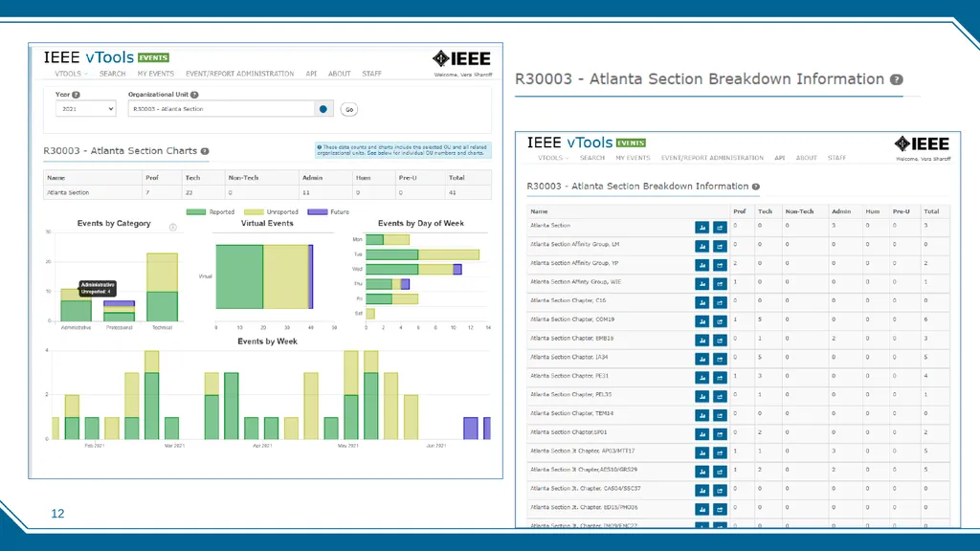The width and height of the screenshot is (980, 551).
Task: Click export icon for Atlanta Section Chapter, COM19
Action: coord(720,321)
